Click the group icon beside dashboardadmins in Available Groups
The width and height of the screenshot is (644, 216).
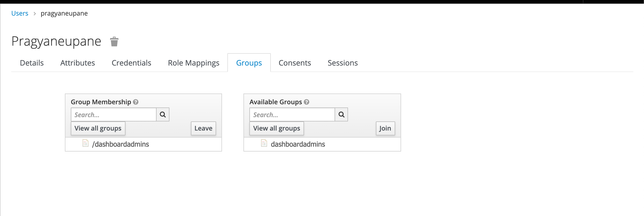click(x=264, y=144)
